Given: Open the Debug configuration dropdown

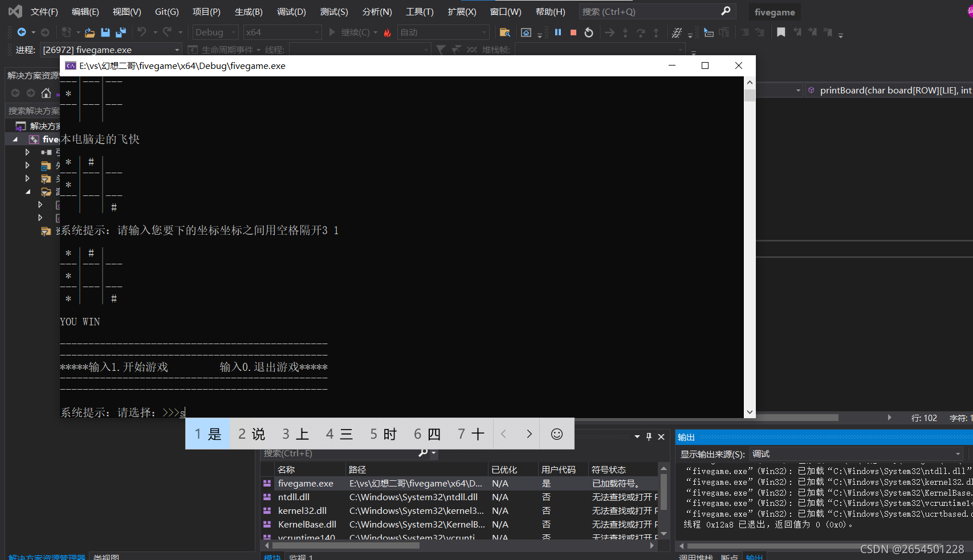Looking at the screenshot, I should pos(215,32).
